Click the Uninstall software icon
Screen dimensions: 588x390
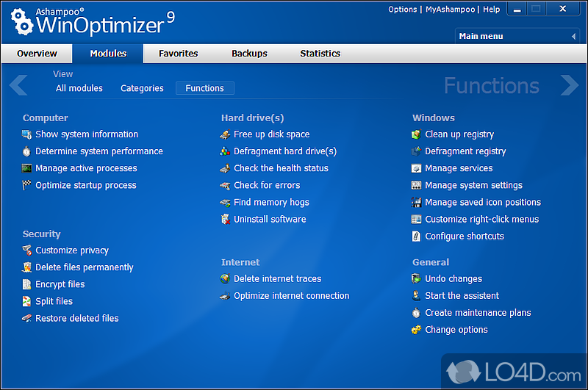tap(226, 219)
